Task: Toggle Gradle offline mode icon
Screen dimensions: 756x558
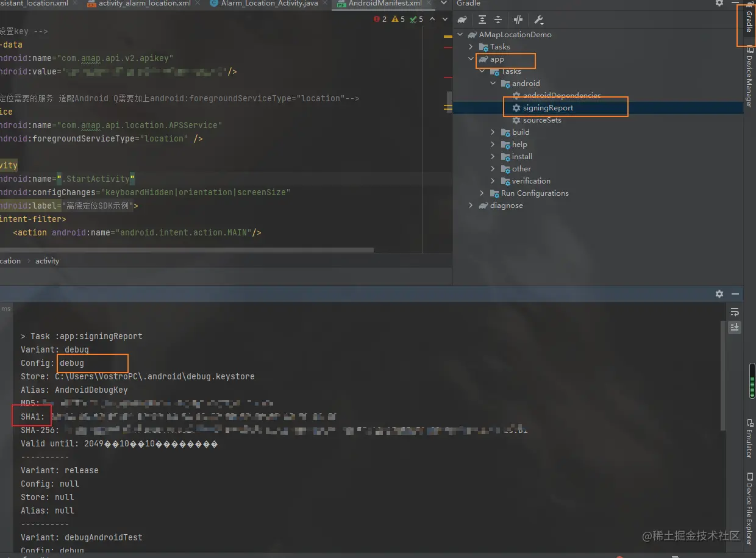Action: pyautogui.click(x=518, y=20)
